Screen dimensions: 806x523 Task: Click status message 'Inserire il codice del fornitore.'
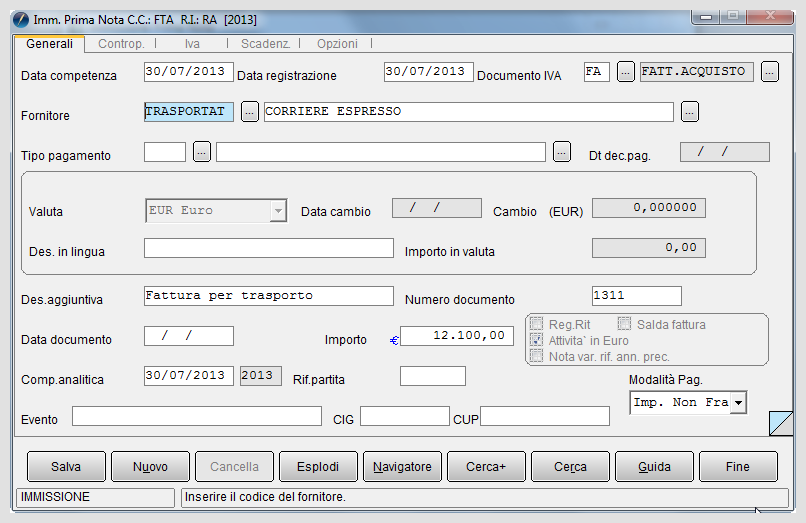tap(265, 497)
